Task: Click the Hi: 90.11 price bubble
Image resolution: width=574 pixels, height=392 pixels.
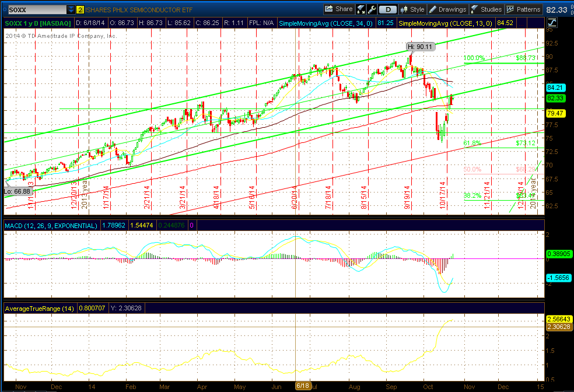Action: pos(421,47)
